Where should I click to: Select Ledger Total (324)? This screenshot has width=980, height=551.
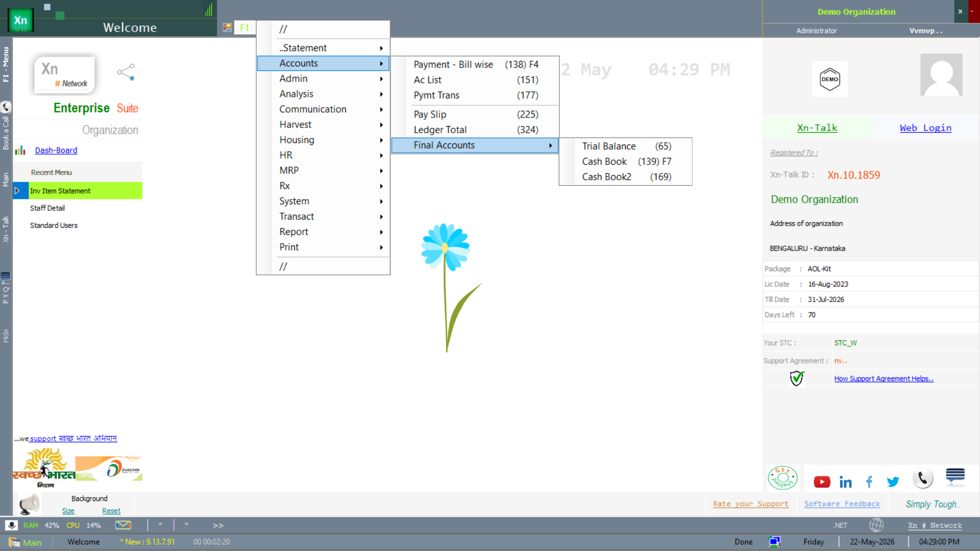[x=475, y=130]
